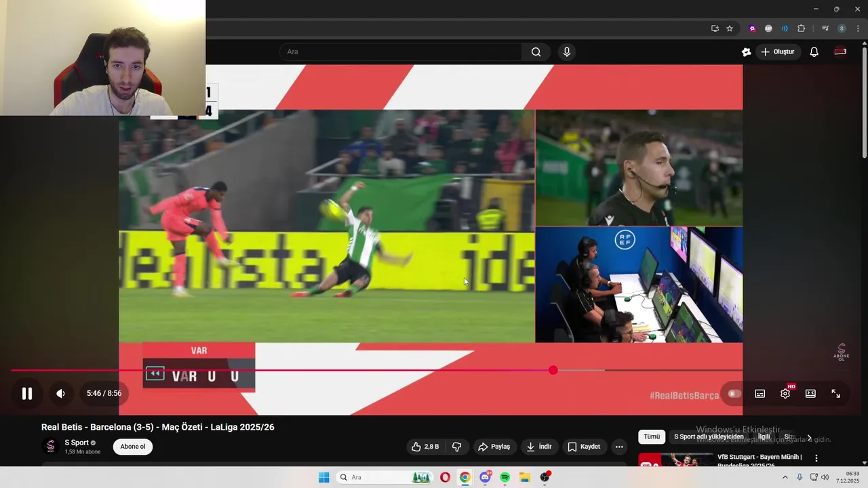Mute the video volume
This screenshot has width=868, height=488.
pyautogui.click(x=60, y=394)
